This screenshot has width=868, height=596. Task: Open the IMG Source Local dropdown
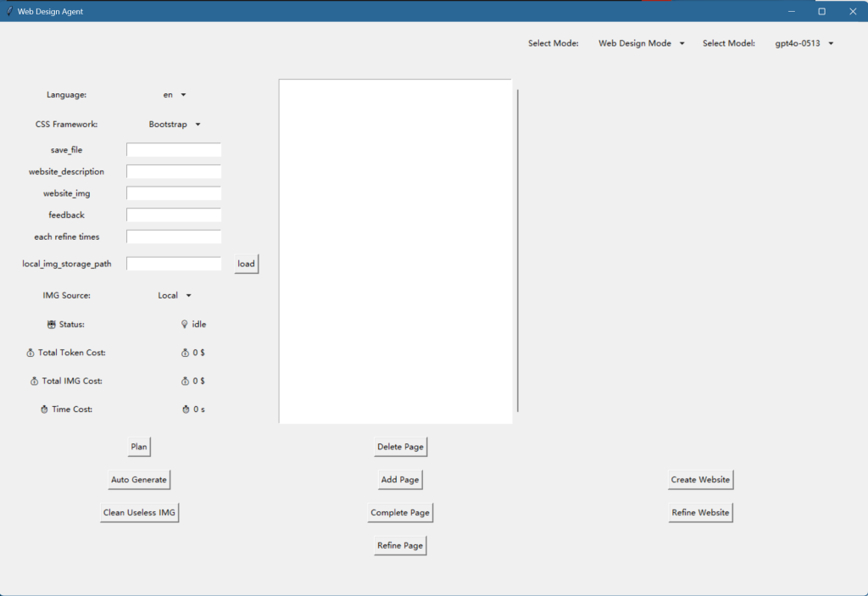click(175, 296)
